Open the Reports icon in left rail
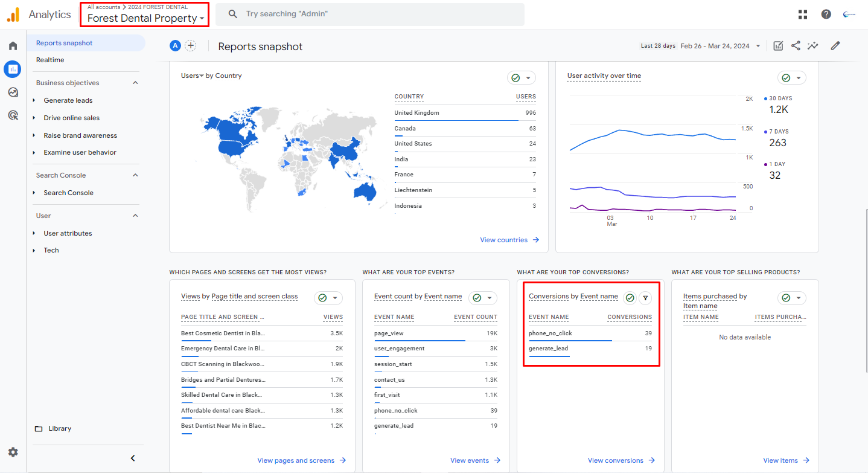 tap(13, 69)
